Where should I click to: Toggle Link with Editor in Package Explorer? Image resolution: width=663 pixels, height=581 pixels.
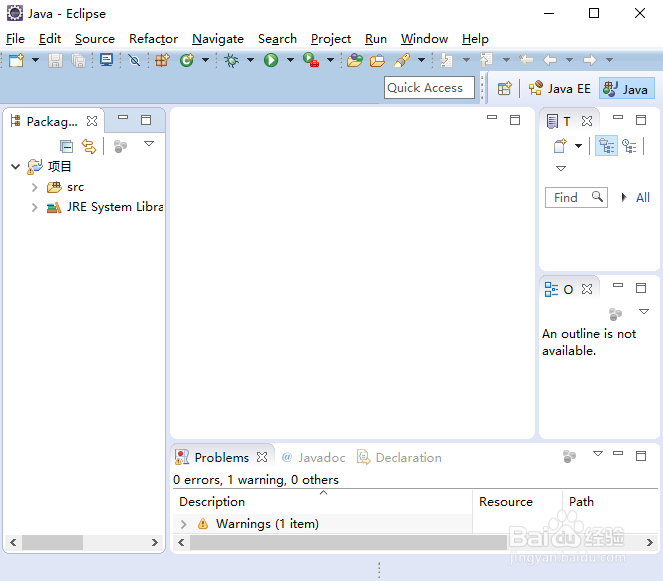89,146
